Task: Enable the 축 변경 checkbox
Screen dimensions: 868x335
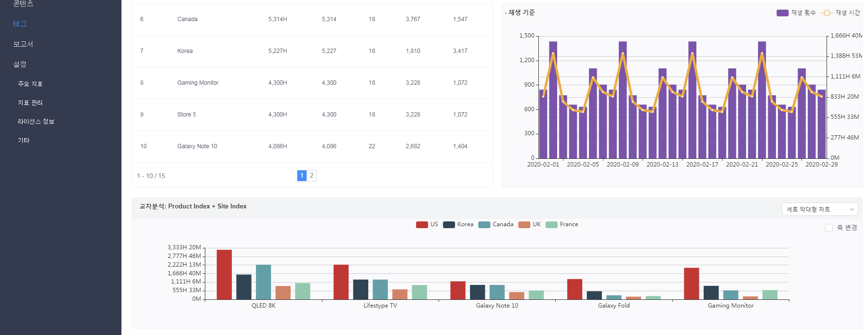Action: (829, 228)
